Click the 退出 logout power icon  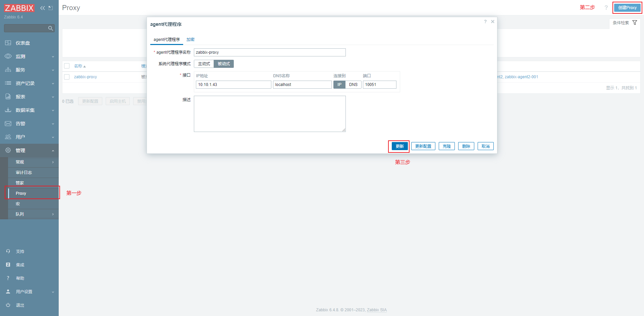(8, 305)
